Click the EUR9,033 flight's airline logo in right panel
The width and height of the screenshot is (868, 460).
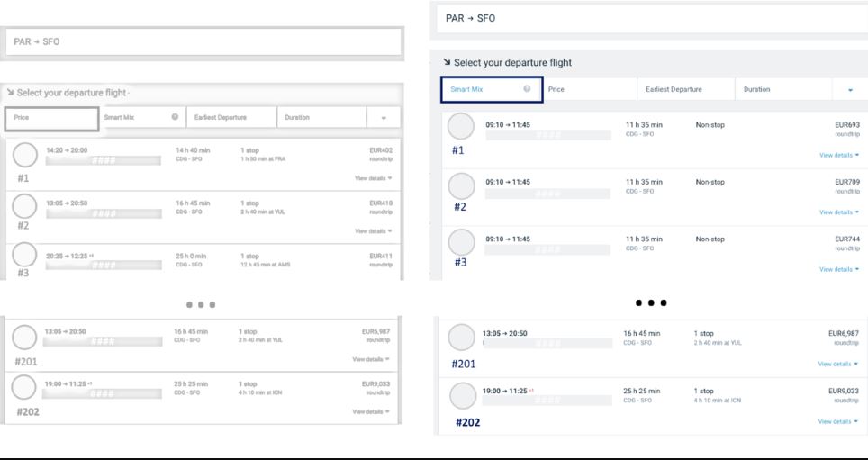(x=463, y=396)
